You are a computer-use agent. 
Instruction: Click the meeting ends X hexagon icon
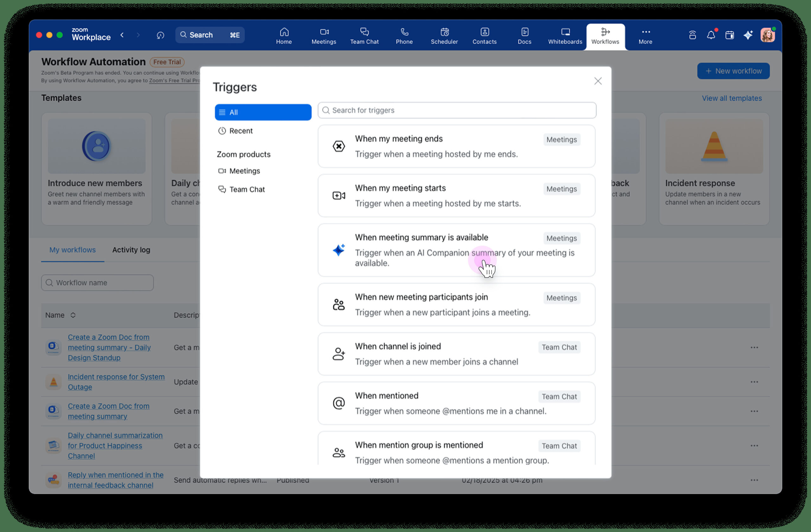click(339, 146)
